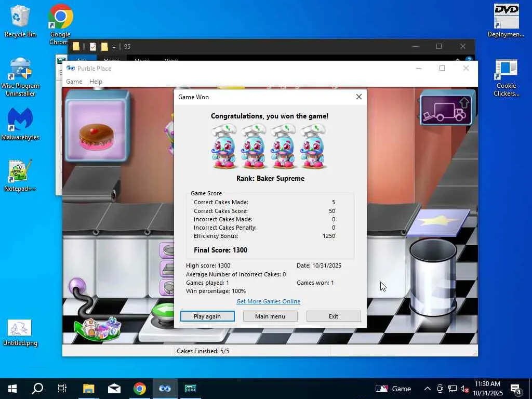Click the purple knob on the pipe
The width and height of the screenshot is (532, 399).
pyautogui.click(x=77, y=286)
